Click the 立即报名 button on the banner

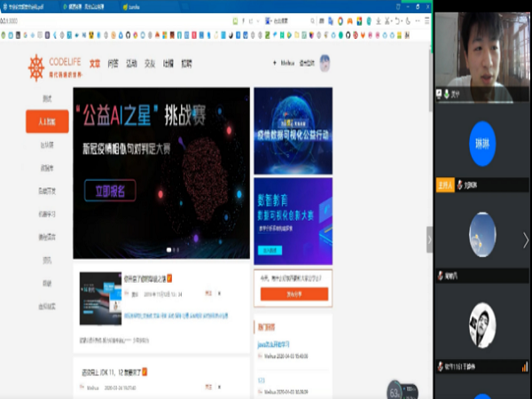[x=111, y=190]
